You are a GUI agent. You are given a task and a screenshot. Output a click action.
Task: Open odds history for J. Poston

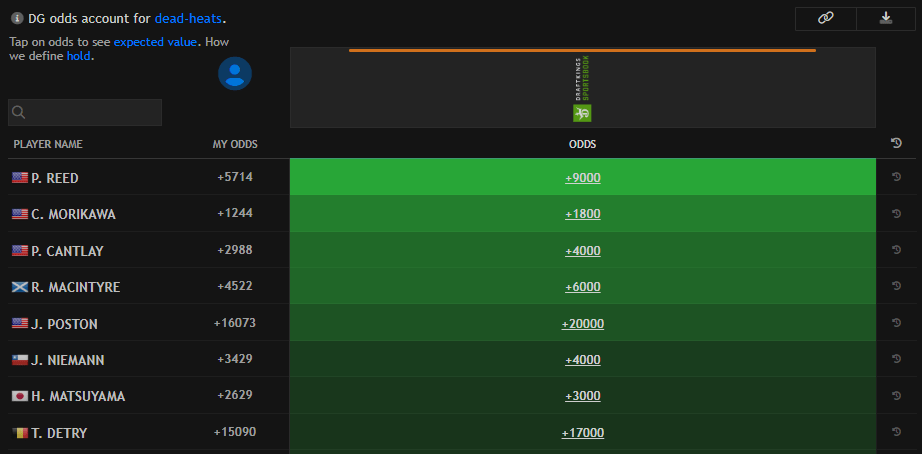pyautogui.click(x=896, y=324)
